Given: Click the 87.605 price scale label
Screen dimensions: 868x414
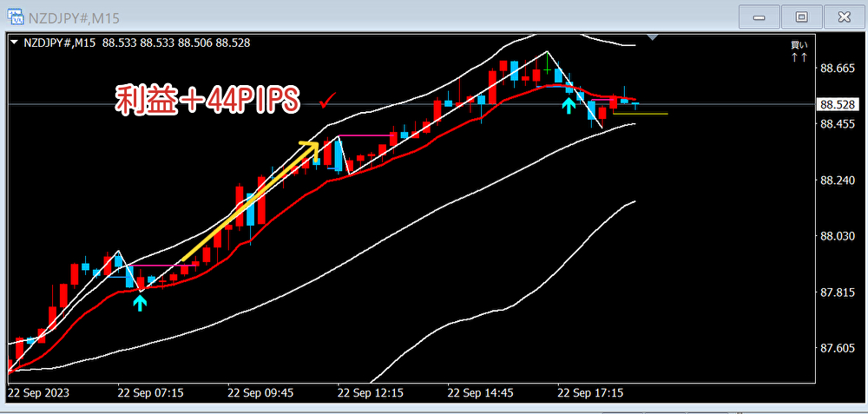Looking at the screenshot, I should (x=838, y=348).
